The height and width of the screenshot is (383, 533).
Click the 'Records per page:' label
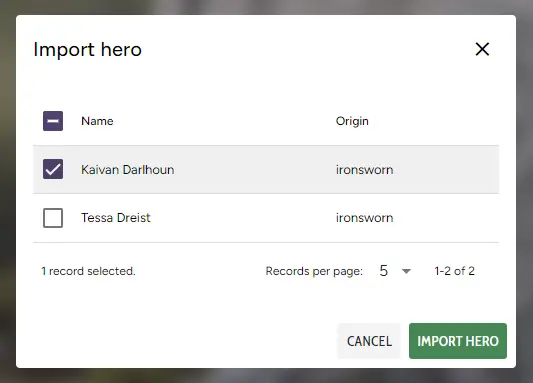click(314, 271)
